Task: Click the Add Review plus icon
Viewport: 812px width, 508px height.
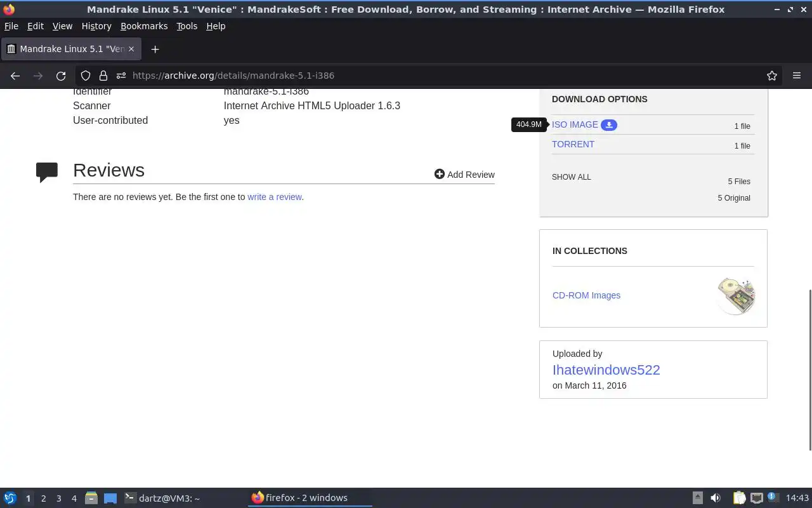Action: 439,174
